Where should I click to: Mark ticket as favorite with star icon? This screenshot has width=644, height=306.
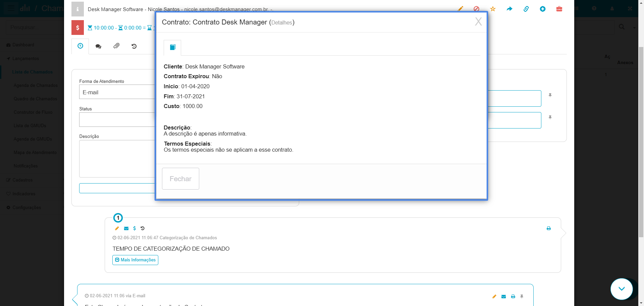coord(493,9)
